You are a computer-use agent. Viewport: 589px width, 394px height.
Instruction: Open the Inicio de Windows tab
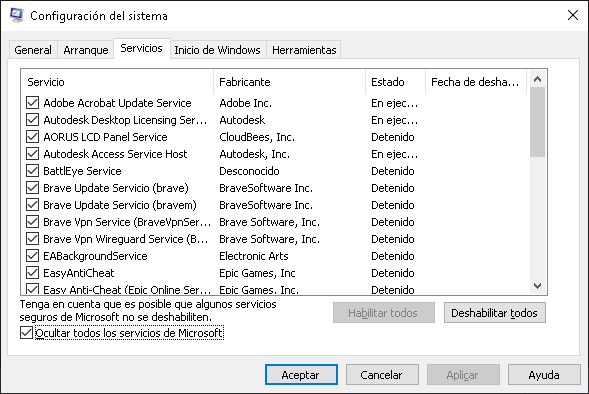click(x=217, y=50)
